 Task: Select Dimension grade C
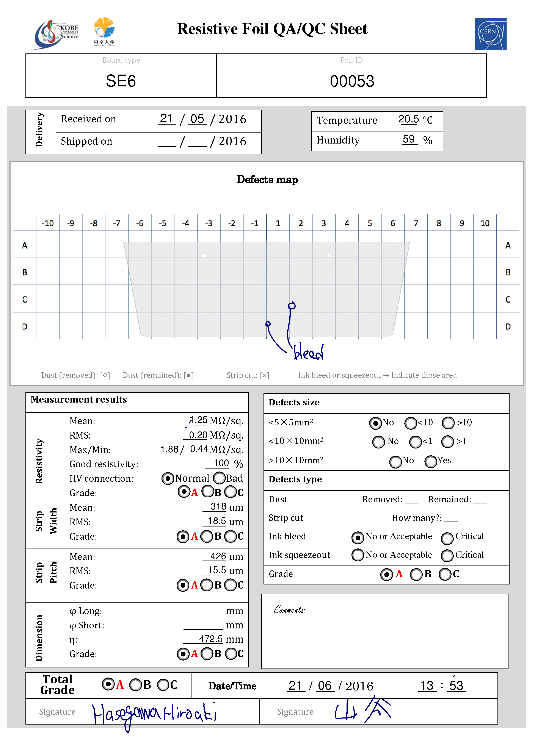231,654
